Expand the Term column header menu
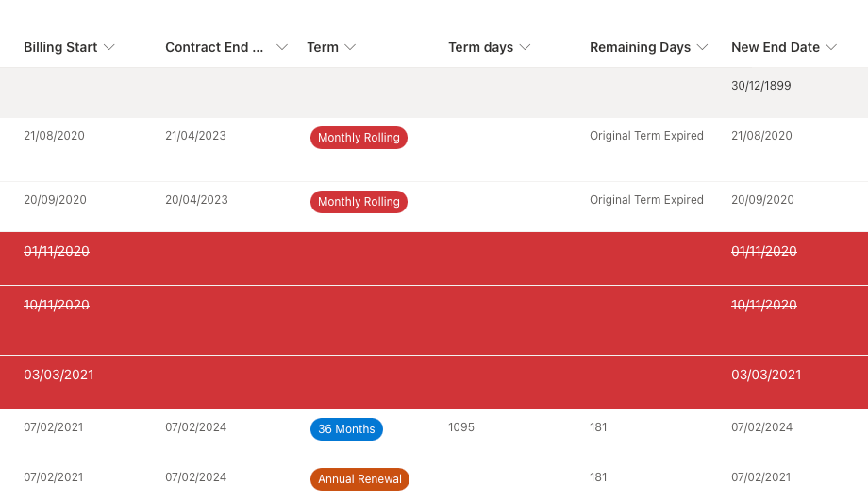The height and width of the screenshot is (501, 868). [350, 47]
